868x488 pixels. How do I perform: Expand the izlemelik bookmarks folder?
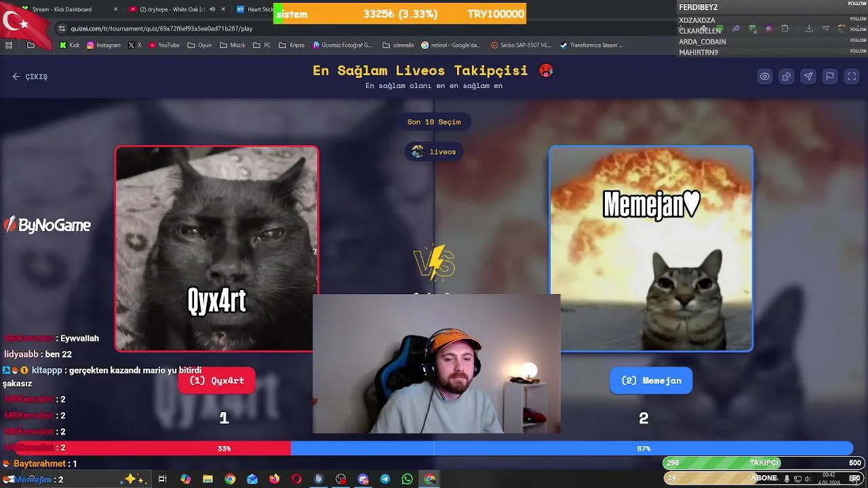[398, 45]
